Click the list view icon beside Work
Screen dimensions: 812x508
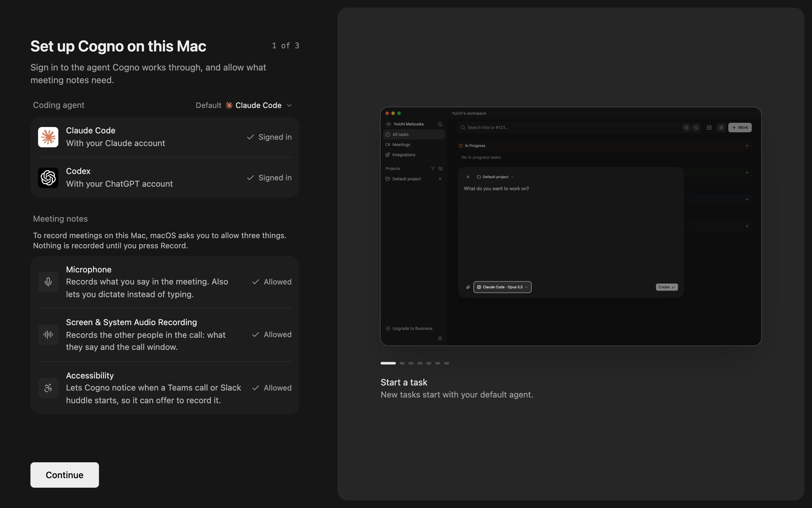[x=721, y=128]
